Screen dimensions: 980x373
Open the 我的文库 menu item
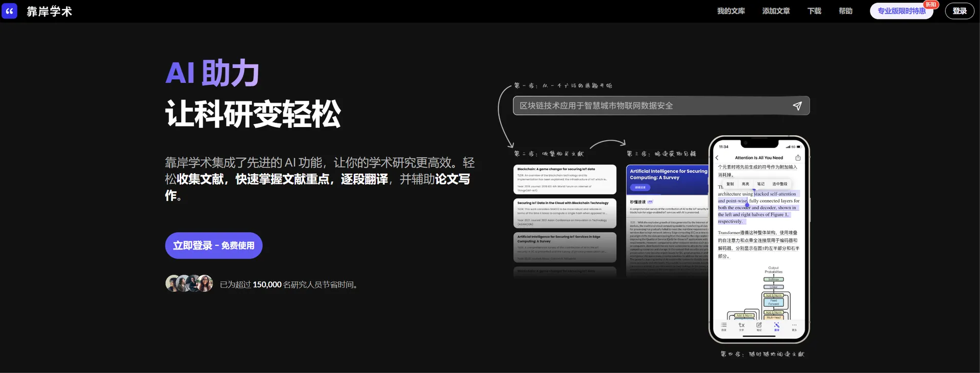click(x=731, y=11)
